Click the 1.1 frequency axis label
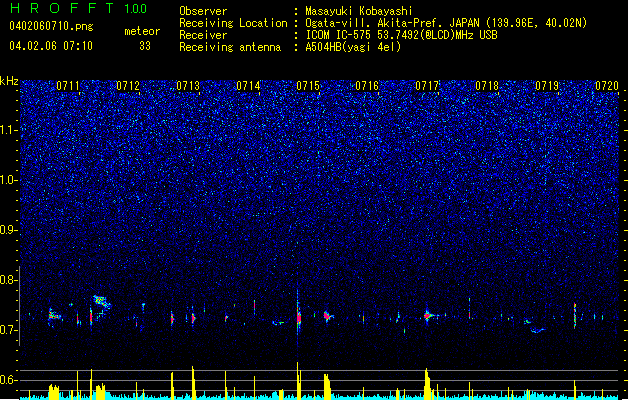The image size is (629, 400). pyautogui.click(x=8, y=130)
